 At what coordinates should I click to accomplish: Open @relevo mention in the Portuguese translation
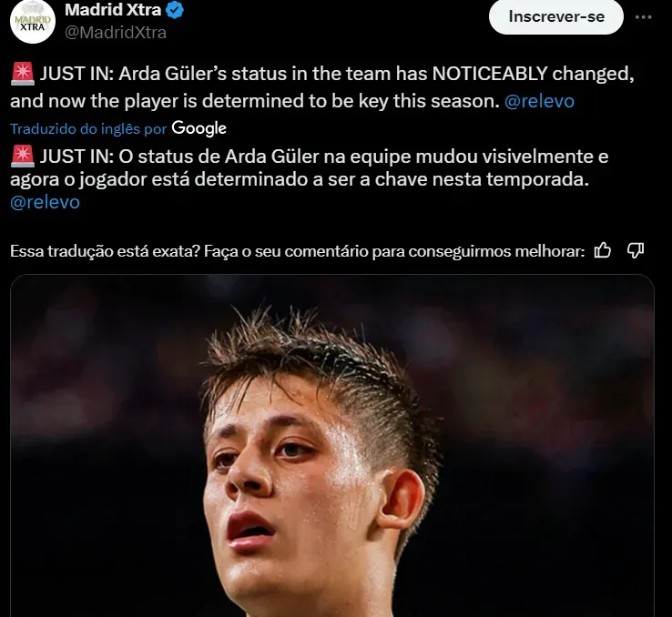(45, 203)
